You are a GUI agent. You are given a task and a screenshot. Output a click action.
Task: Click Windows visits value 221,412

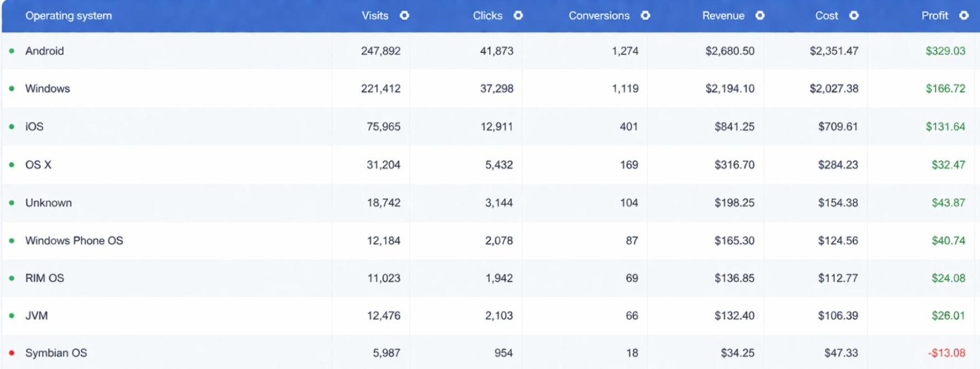coord(381,89)
